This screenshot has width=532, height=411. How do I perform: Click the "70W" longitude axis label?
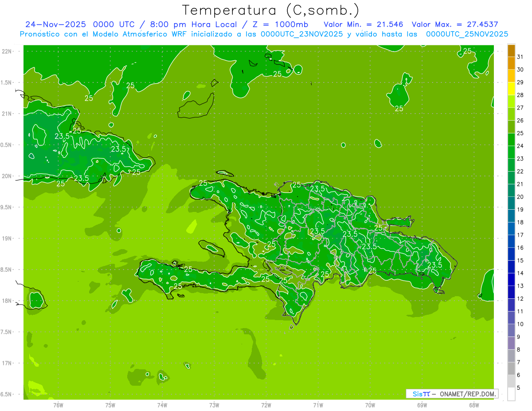pyautogui.click(x=370, y=405)
